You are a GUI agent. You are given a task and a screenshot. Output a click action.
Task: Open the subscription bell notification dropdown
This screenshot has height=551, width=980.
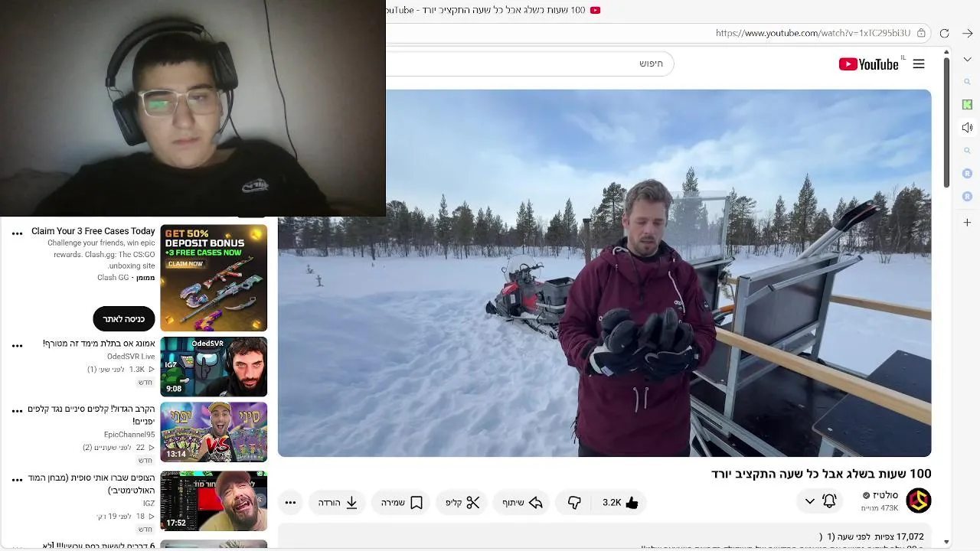[819, 501]
